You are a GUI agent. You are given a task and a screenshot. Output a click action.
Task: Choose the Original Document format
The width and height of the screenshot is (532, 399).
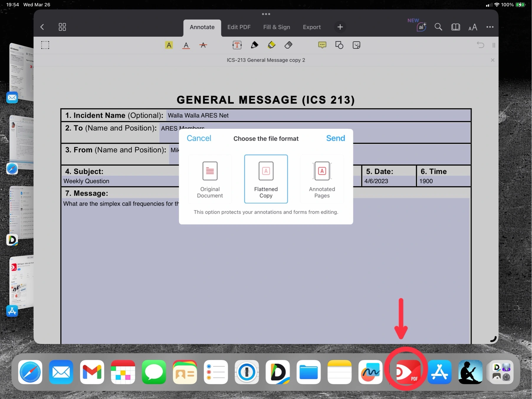(210, 179)
